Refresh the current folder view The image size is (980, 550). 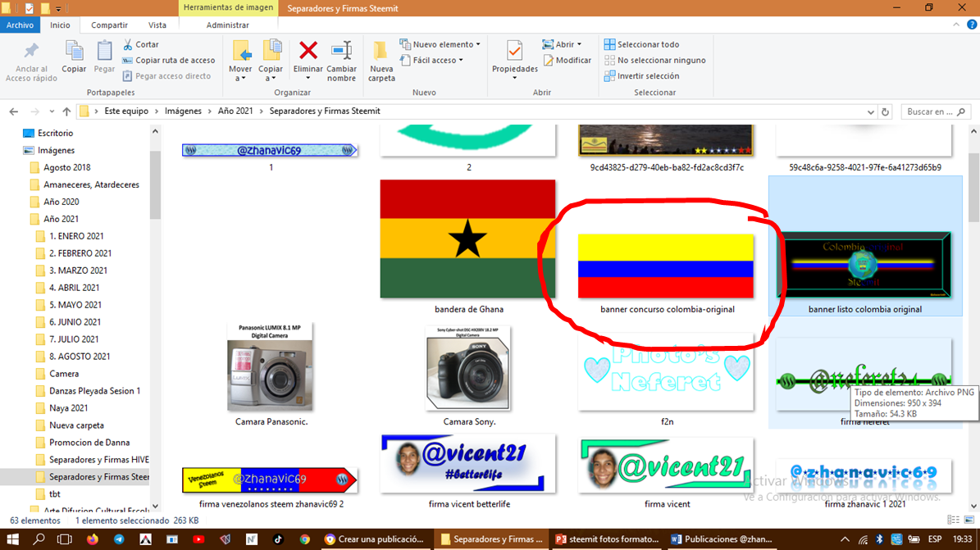coord(885,111)
